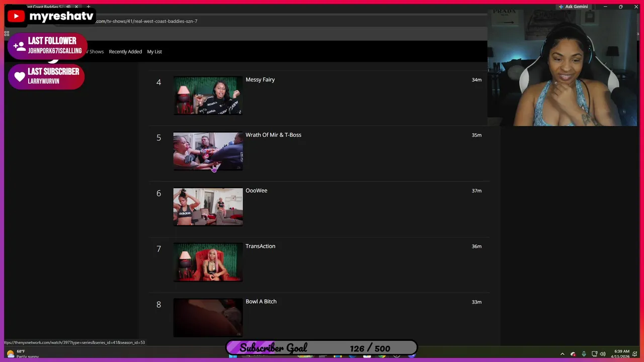Open network settings from tray icon
The width and height of the screenshot is (644, 362).
tap(594, 354)
